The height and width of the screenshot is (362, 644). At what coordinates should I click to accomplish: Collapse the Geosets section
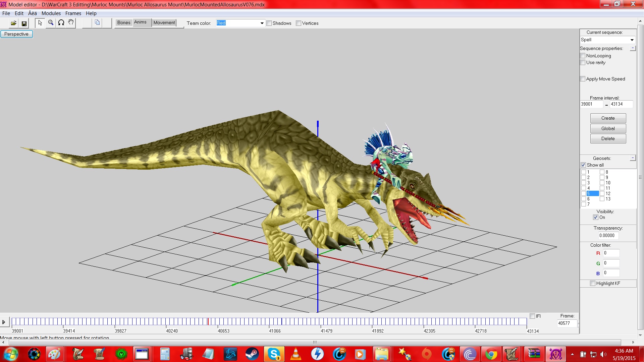tap(633, 158)
